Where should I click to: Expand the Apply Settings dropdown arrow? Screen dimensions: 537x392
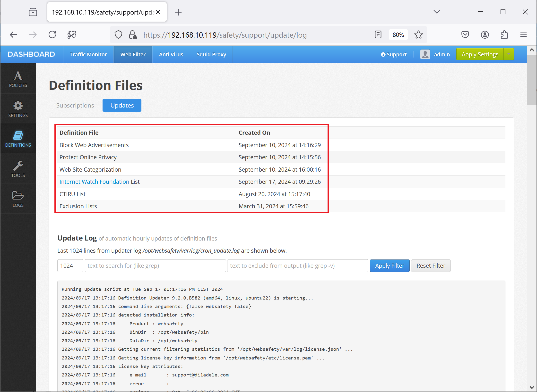point(509,54)
